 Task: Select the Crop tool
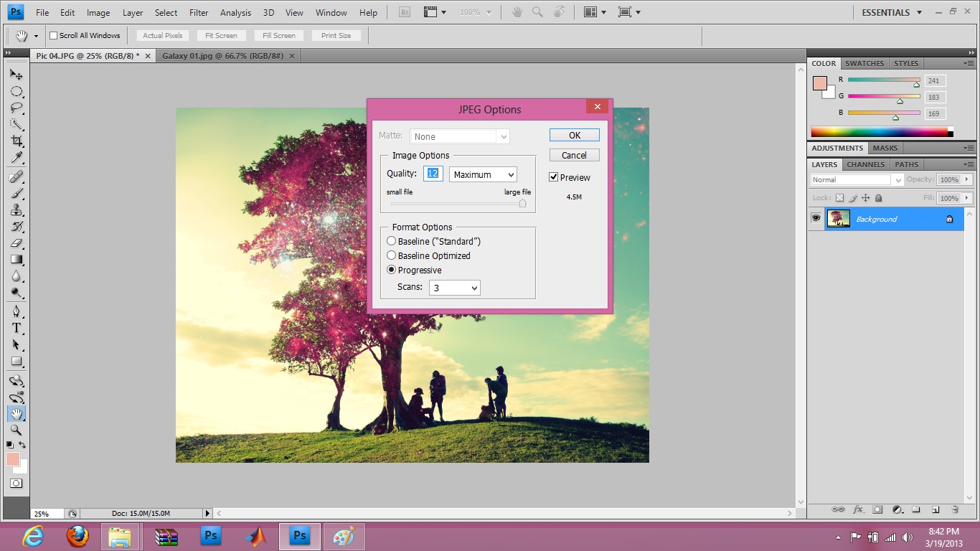(x=16, y=141)
